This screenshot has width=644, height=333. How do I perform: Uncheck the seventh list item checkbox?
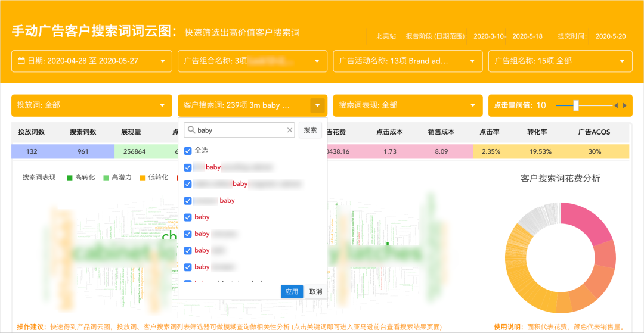click(x=188, y=267)
